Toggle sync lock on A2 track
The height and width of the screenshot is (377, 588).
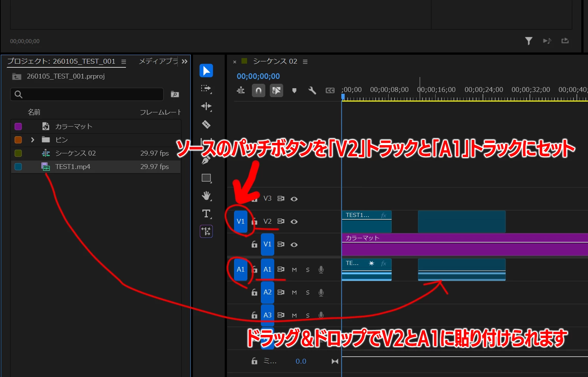point(281,293)
